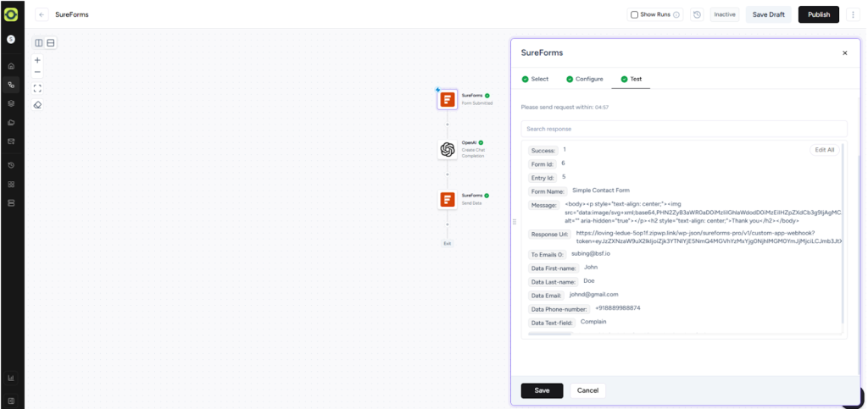Click the eraser clear canvas icon

coord(37,105)
